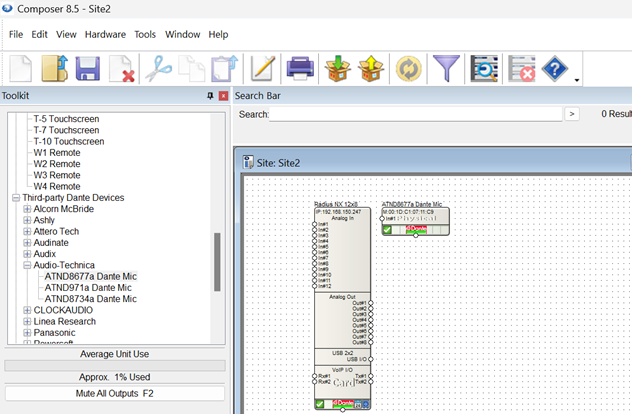Click the pencil Edit toolbar icon

263,69
